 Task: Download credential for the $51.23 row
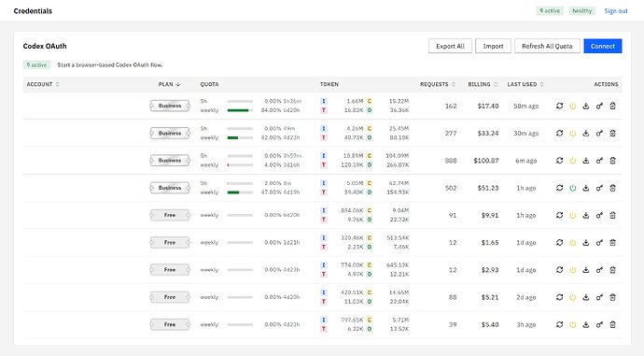point(586,188)
